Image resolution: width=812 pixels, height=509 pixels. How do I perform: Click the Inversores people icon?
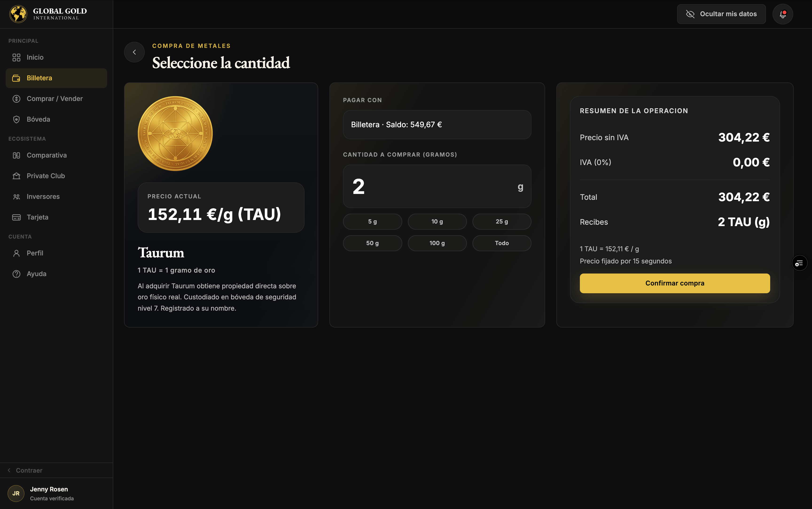pyautogui.click(x=16, y=197)
